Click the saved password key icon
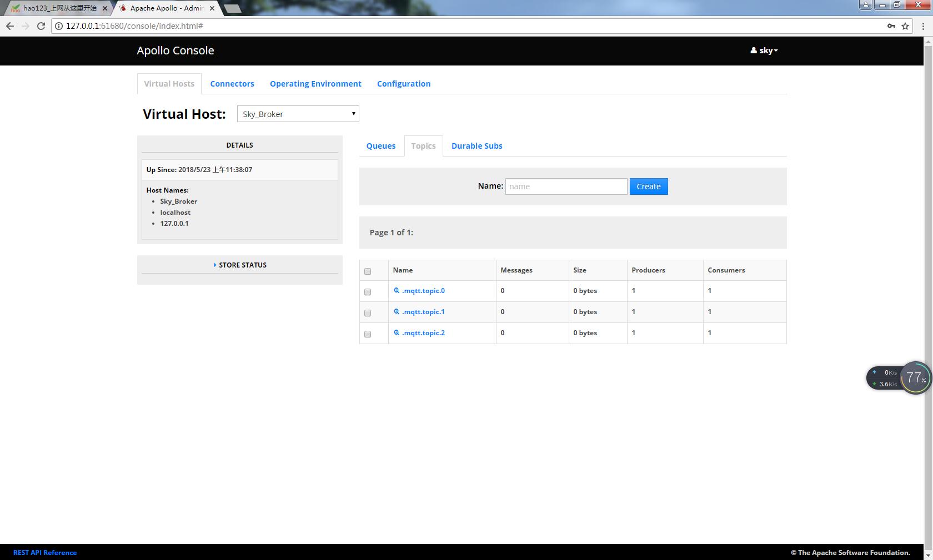The width and height of the screenshot is (933, 560). (x=891, y=26)
